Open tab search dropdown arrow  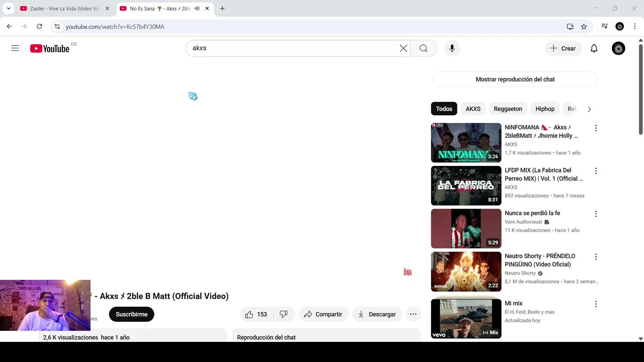[9, 9]
